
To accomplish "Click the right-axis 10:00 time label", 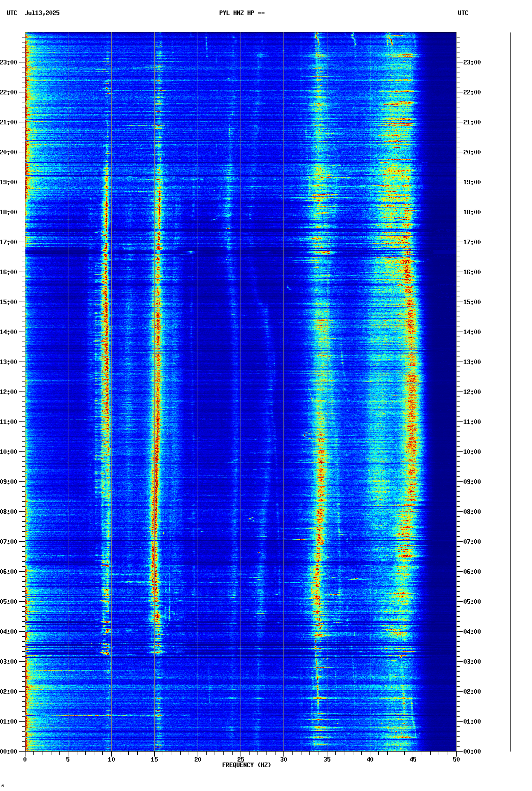I will (472, 452).
